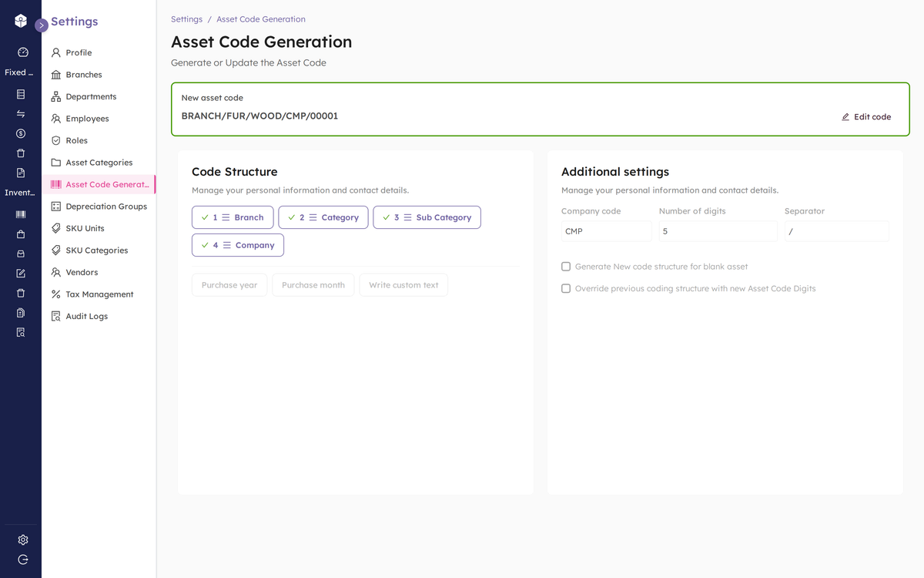Screen dimensions: 924x578
Task: Click into the Company code field
Action: click(606, 231)
